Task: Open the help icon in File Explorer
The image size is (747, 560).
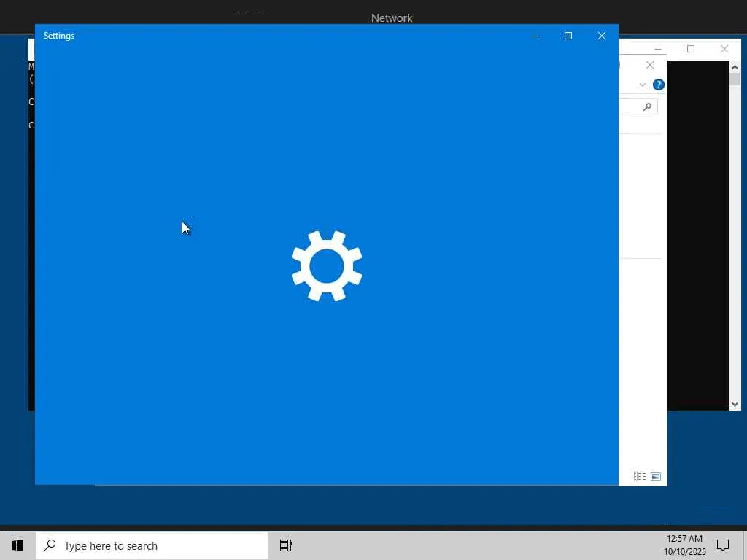Action: click(x=659, y=85)
